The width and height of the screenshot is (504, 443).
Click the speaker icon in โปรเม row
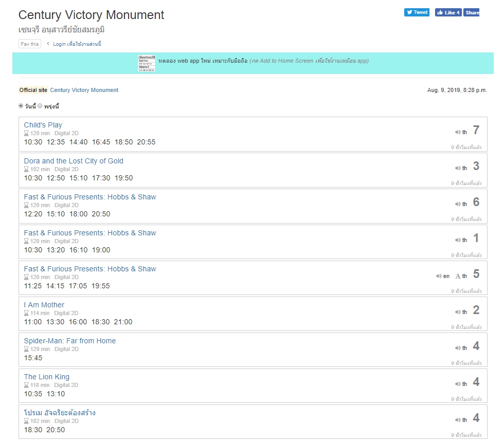click(458, 420)
